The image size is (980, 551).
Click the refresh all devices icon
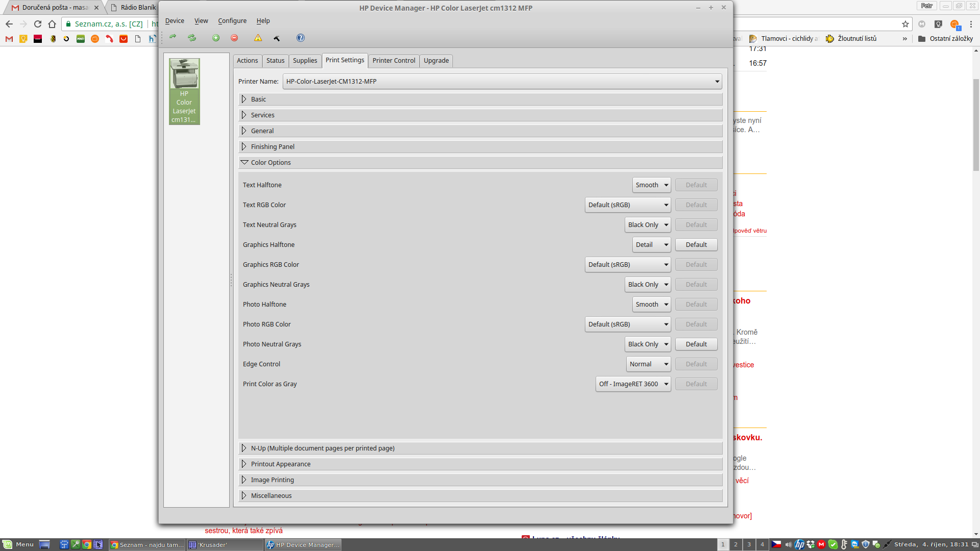[192, 38]
